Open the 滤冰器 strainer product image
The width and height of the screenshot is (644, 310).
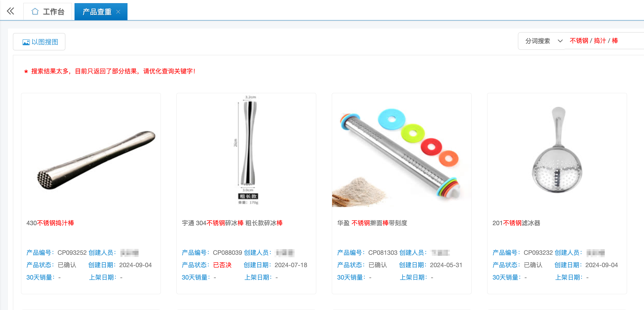[x=557, y=150]
